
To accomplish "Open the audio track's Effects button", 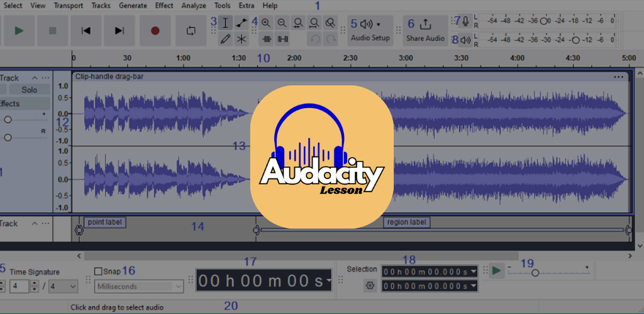I will pyautogui.click(x=24, y=104).
